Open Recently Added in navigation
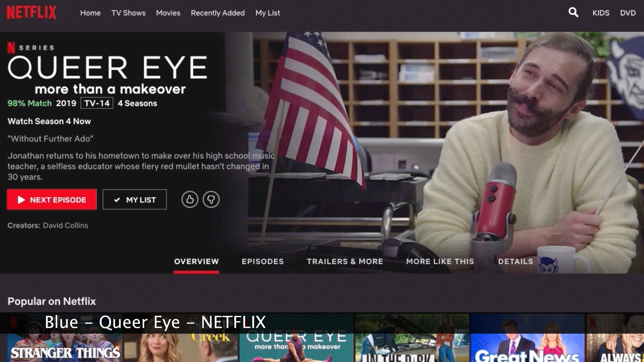This screenshot has width=644, height=362. tap(218, 13)
